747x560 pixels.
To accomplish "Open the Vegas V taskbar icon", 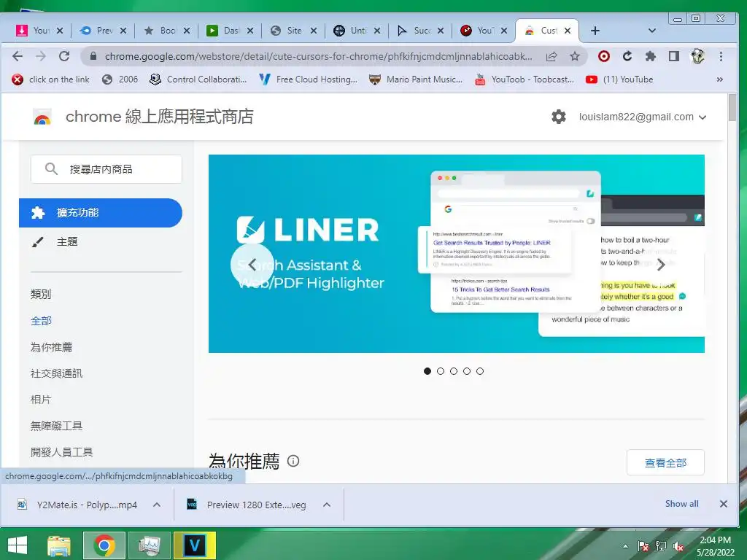I will click(194, 545).
